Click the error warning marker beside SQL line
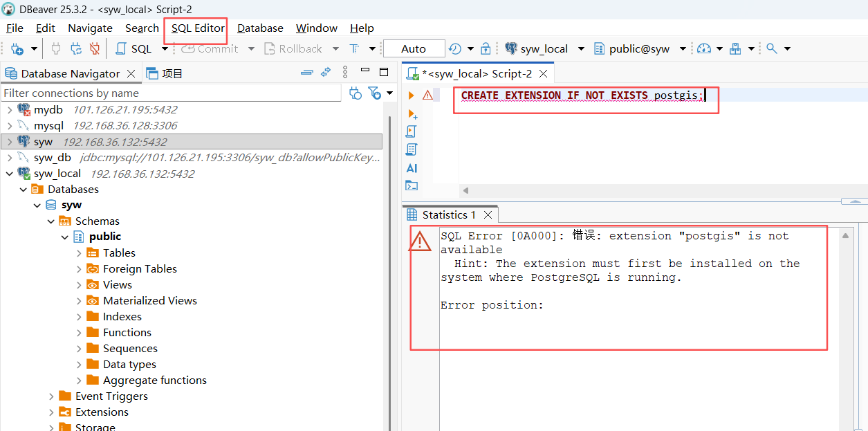This screenshot has height=431, width=868. click(428, 95)
